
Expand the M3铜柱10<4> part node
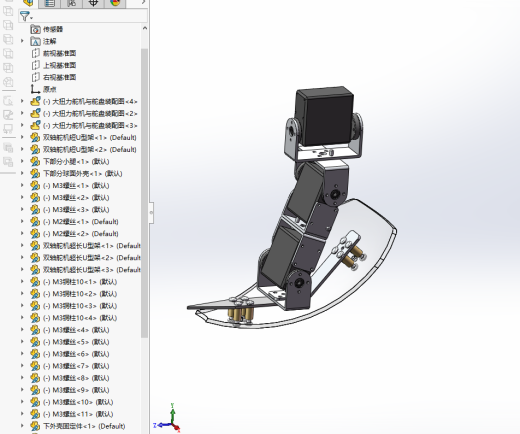click(22, 318)
